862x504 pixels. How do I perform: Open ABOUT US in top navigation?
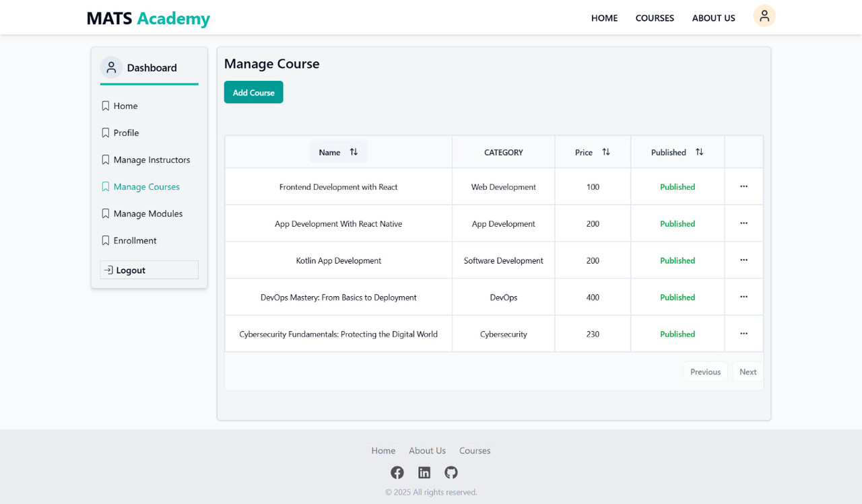(713, 18)
